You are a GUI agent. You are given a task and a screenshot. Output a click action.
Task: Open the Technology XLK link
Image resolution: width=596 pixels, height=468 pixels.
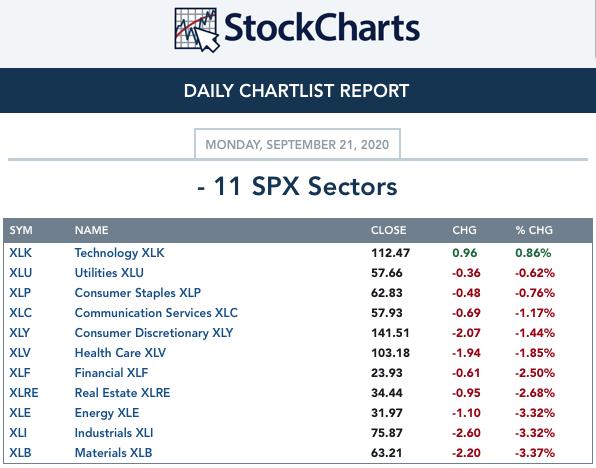coord(119,253)
